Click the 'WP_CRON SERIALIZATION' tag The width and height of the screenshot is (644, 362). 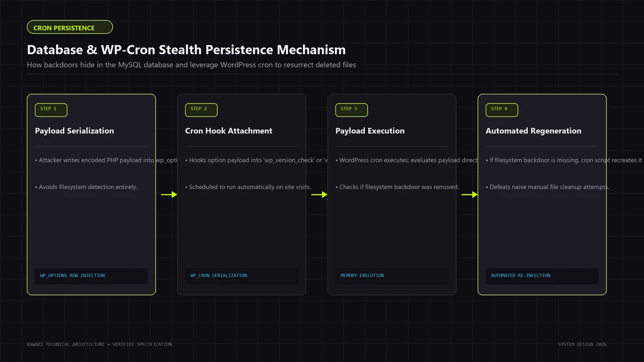pyautogui.click(x=241, y=276)
